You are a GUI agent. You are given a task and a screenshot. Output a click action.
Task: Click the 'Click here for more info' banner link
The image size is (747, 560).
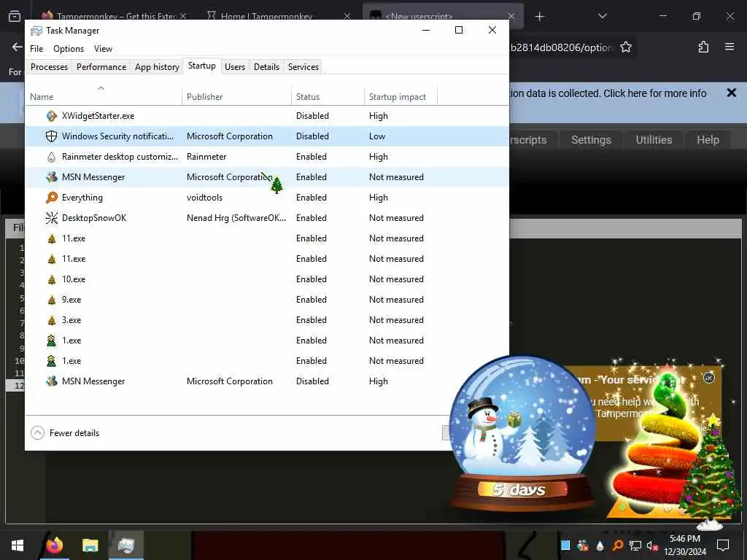(654, 93)
